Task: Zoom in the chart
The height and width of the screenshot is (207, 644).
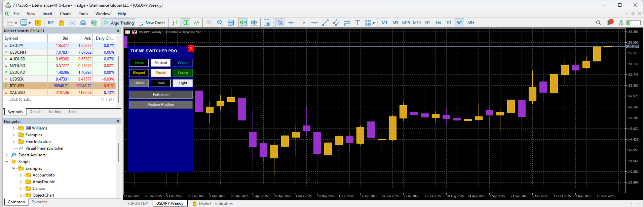Action: (x=209, y=23)
